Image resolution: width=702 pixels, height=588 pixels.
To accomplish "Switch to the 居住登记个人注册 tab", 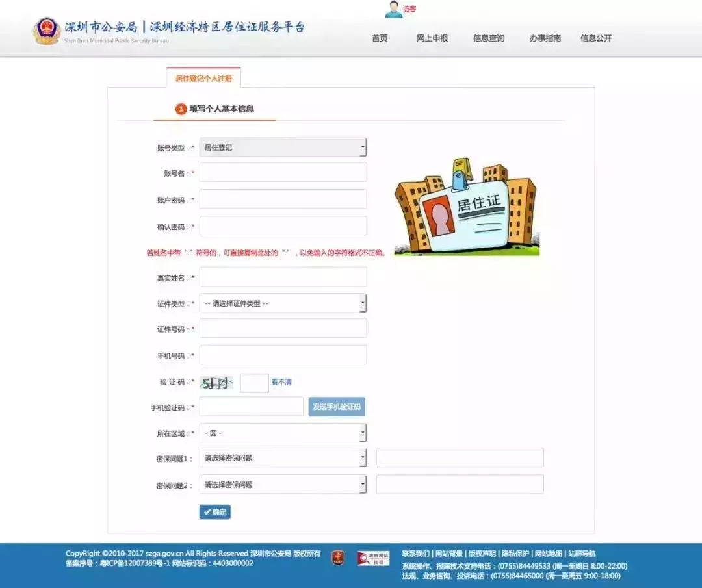I will pyautogui.click(x=203, y=77).
